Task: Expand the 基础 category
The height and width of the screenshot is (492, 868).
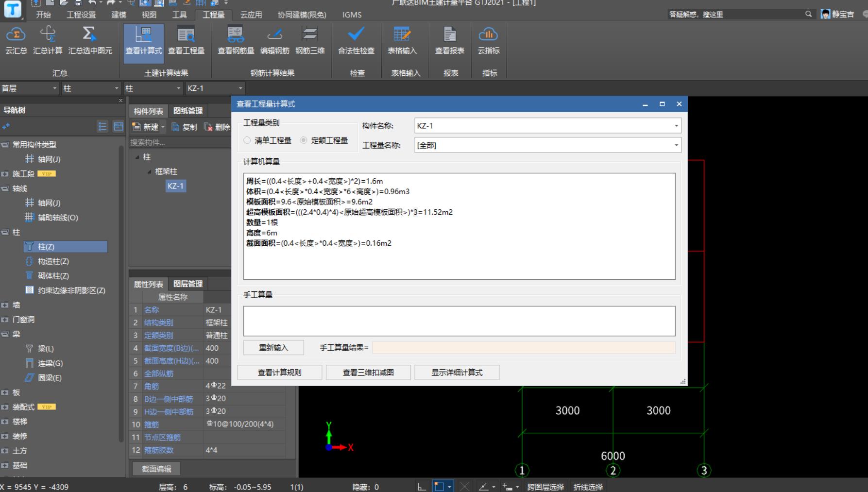Action: [x=5, y=465]
